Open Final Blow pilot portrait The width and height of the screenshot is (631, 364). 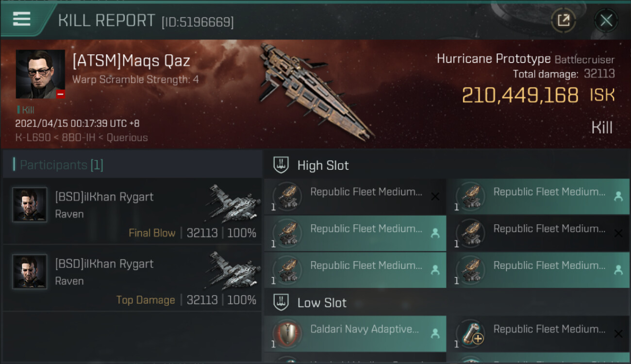coord(30,205)
